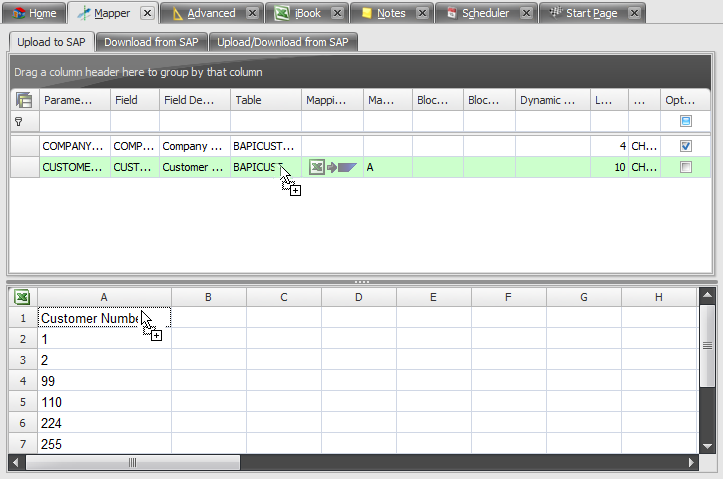Switch to Download from SAP tab
The image size is (723, 479).
152,42
